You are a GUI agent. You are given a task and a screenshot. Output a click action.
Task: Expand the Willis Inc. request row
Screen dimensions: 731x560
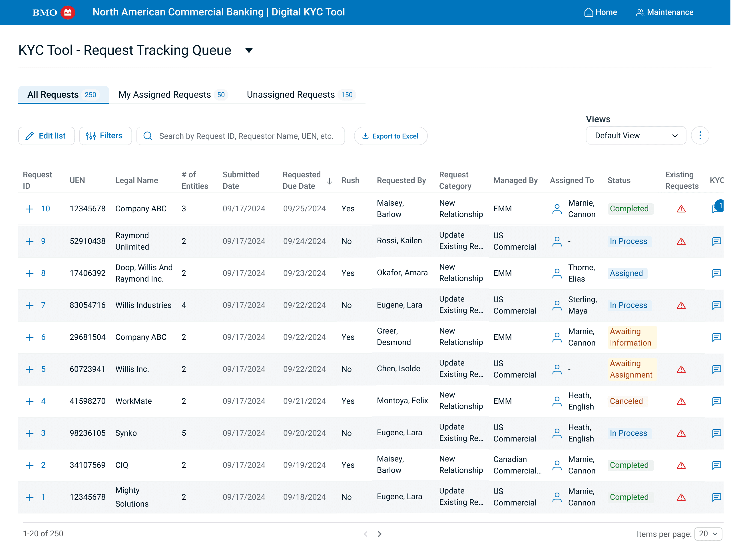[x=29, y=369]
